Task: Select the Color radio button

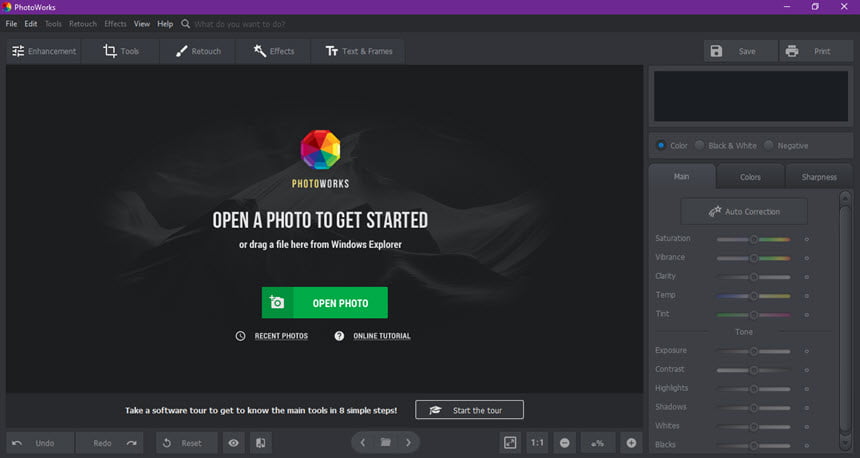Action: tap(661, 145)
